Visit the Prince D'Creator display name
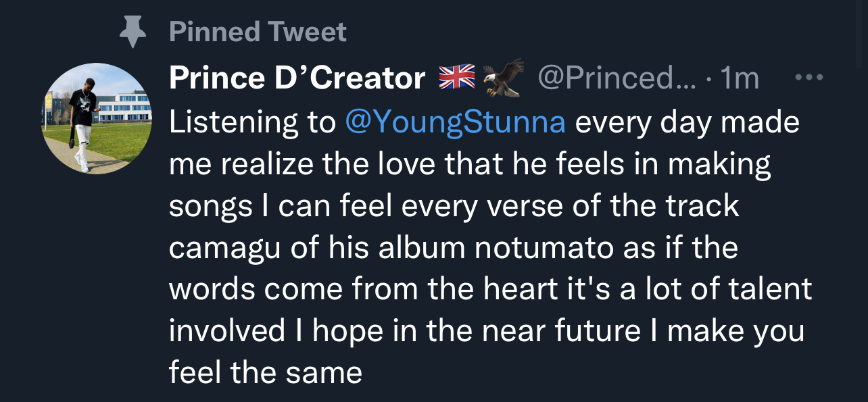 point(297,78)
